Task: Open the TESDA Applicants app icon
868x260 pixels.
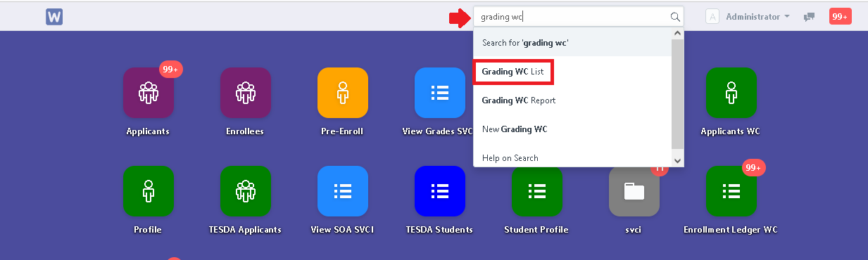Action: [x=245, y=191]
